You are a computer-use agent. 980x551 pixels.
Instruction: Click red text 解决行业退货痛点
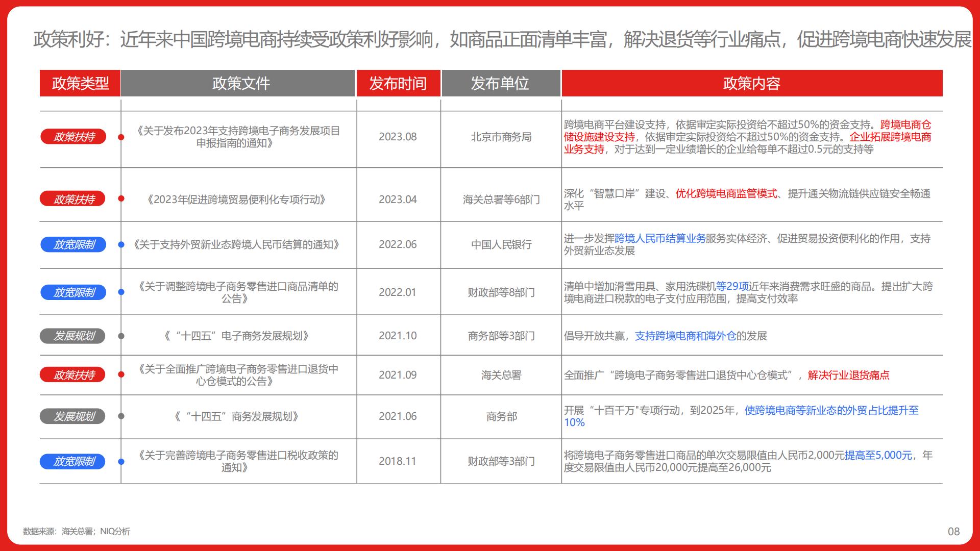[848, 375]
